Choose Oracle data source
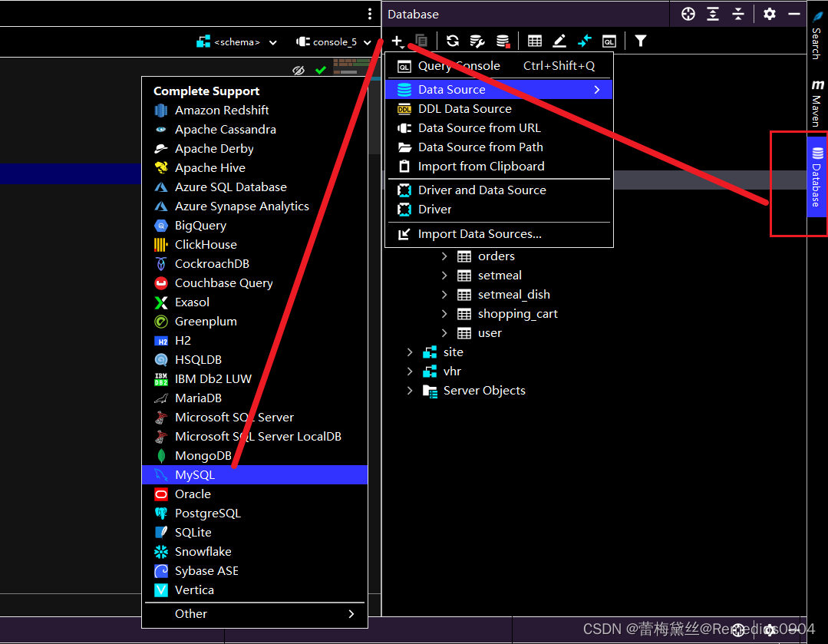This screenshot has height=644, width=828. point(255,494)
